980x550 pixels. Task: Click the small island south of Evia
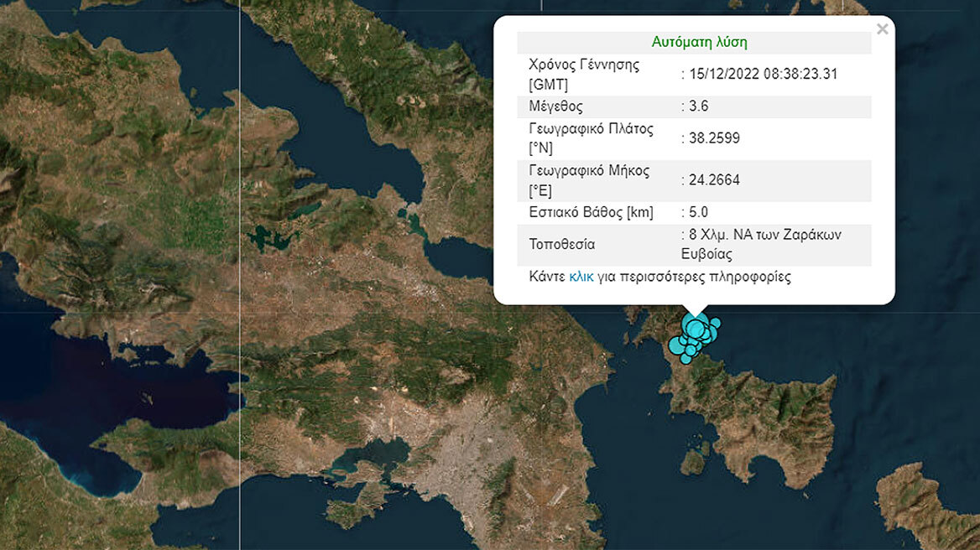click(692, 461)
